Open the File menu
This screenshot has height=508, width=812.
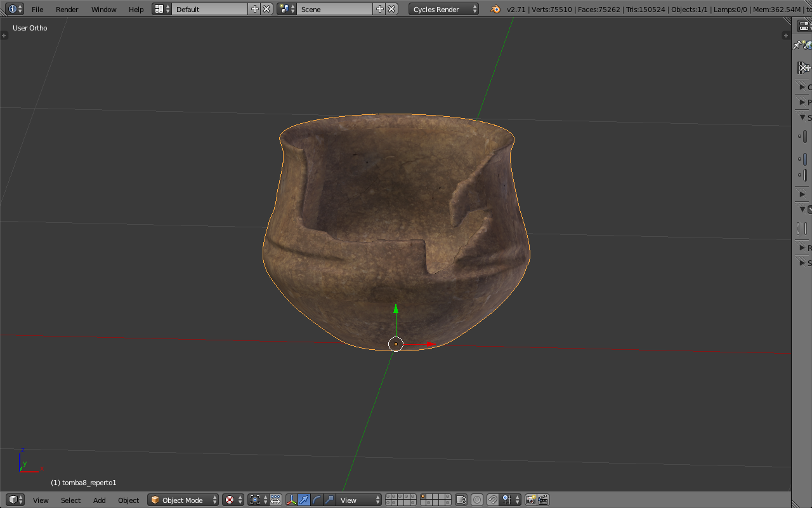coord(37,10)
